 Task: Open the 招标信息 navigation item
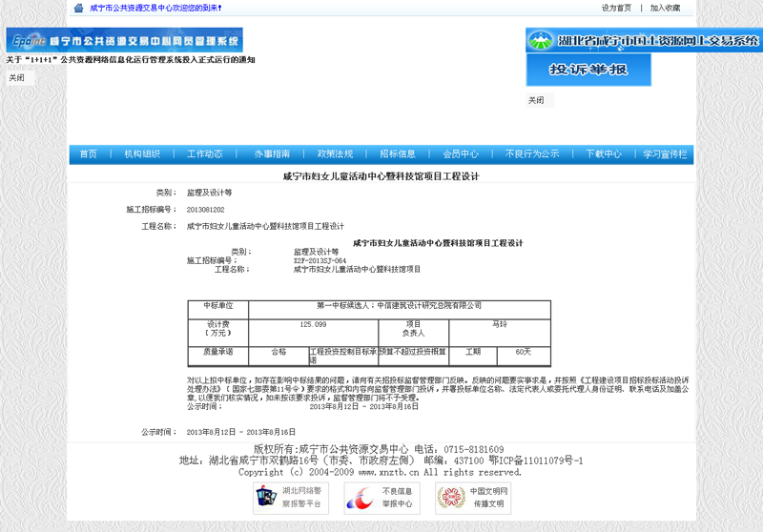(398, 154)
